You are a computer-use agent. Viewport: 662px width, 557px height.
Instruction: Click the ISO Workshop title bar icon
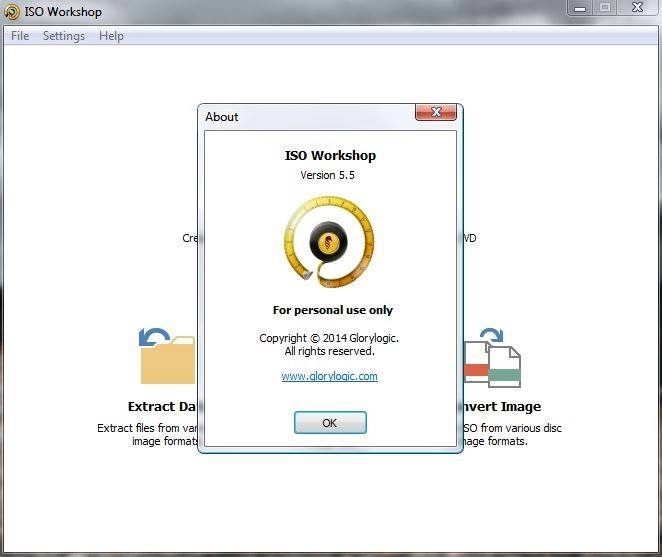[x=12, y=12]
